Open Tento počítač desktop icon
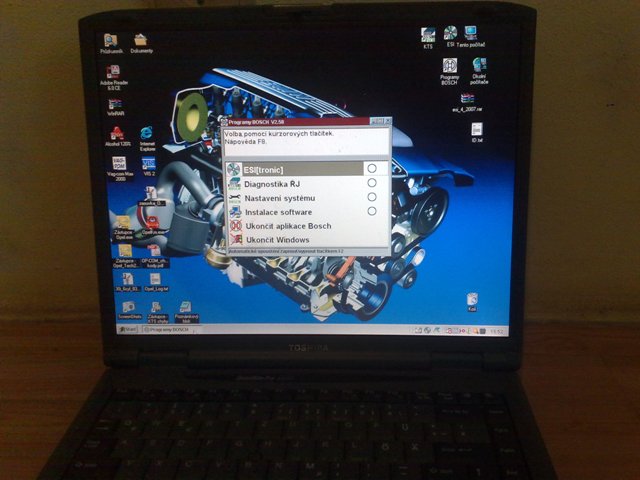Image resolution: width=640 pixels, height=480 pixels. tap(471, 33)
